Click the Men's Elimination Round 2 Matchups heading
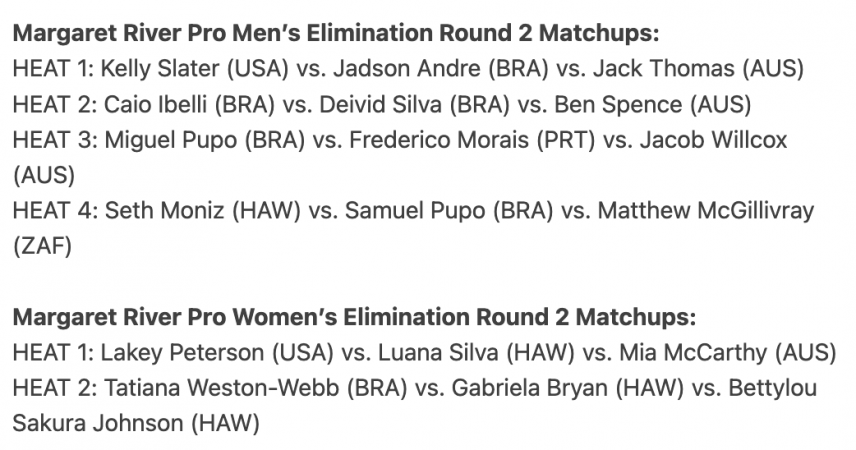The image size is (856, 450). 336,33
